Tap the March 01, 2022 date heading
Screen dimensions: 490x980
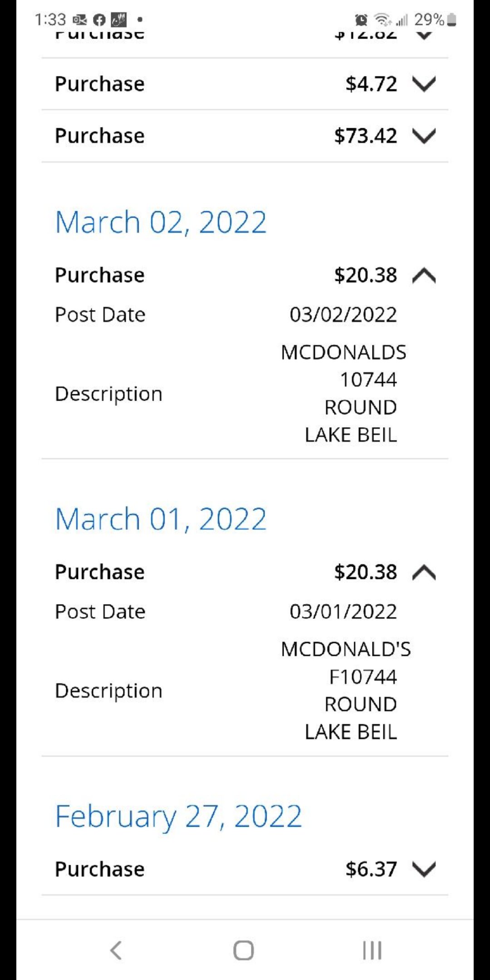[161, 519]
